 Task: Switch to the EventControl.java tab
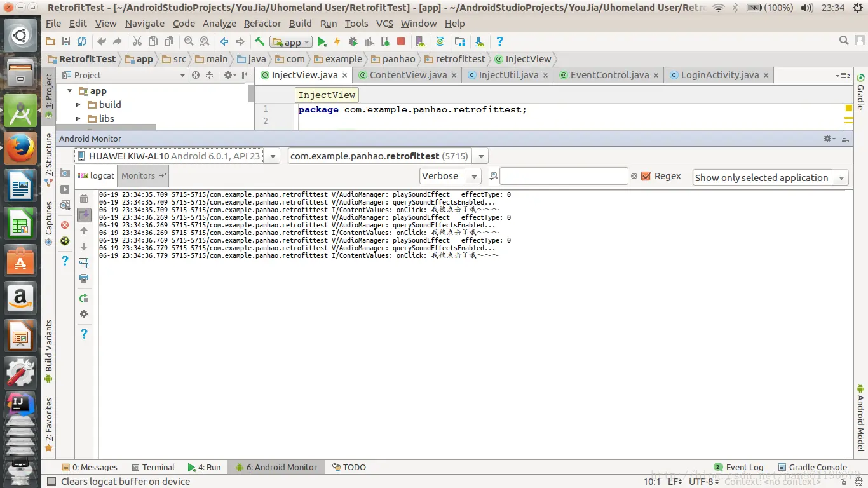609,75
